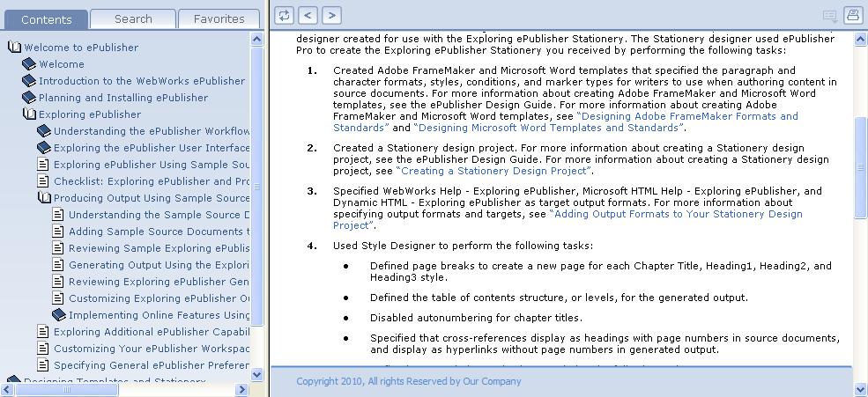Viewport: 868px width, 397px height.
Task: Expand Planning and Installing ePublisher book
Action: tap(29, 98)
